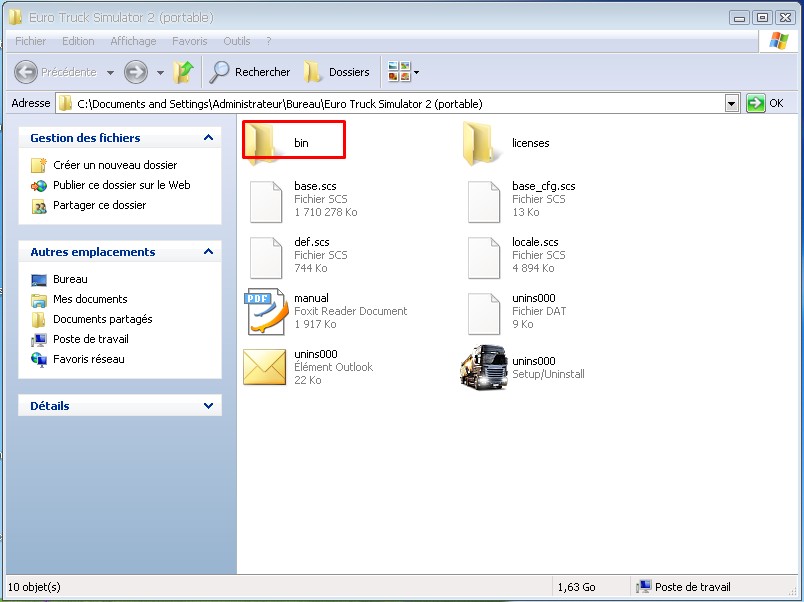Open the licenses folder icon
The width and height of the screenshot is (804, 602).
481,143
